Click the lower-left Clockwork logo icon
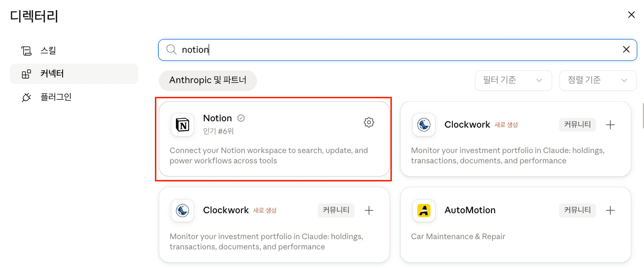This screenshot has height=268, width=644. 182,210
